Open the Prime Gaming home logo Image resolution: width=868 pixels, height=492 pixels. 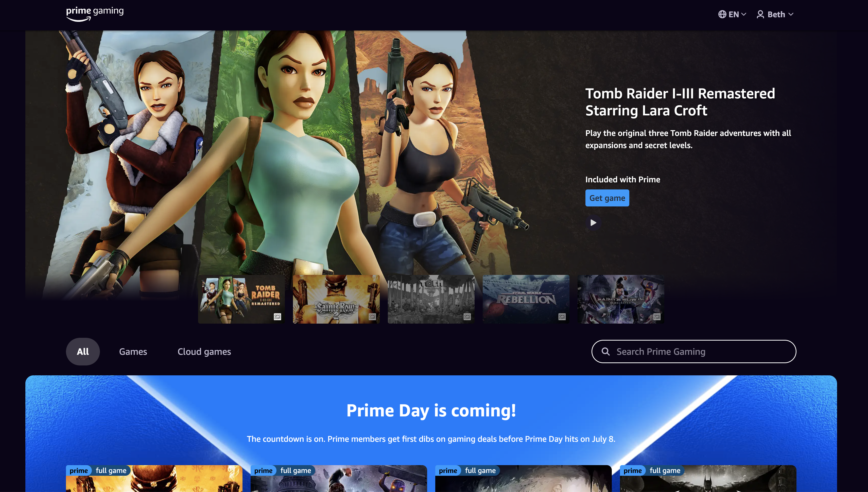click(x=95, y=14)
